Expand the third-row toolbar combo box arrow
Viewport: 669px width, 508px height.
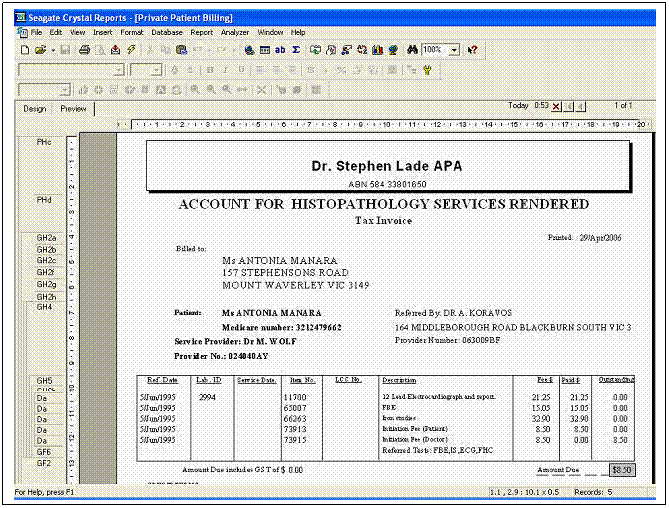coord(65,90)
